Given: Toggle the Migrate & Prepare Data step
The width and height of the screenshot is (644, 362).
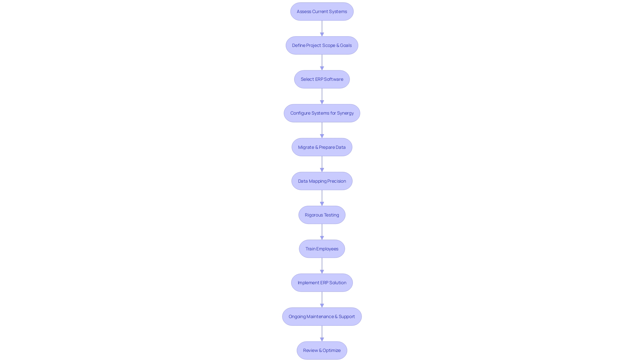Looking at the screenshot, I should click(322, 147).
